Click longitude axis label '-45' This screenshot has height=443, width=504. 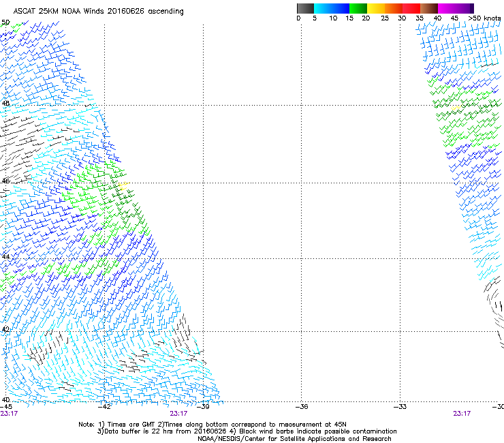pos(5,407)
